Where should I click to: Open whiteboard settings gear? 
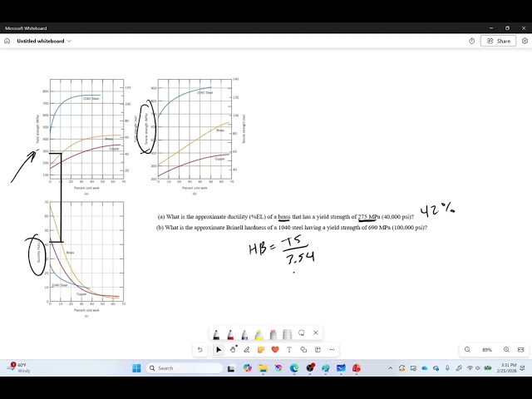[525, 41]
